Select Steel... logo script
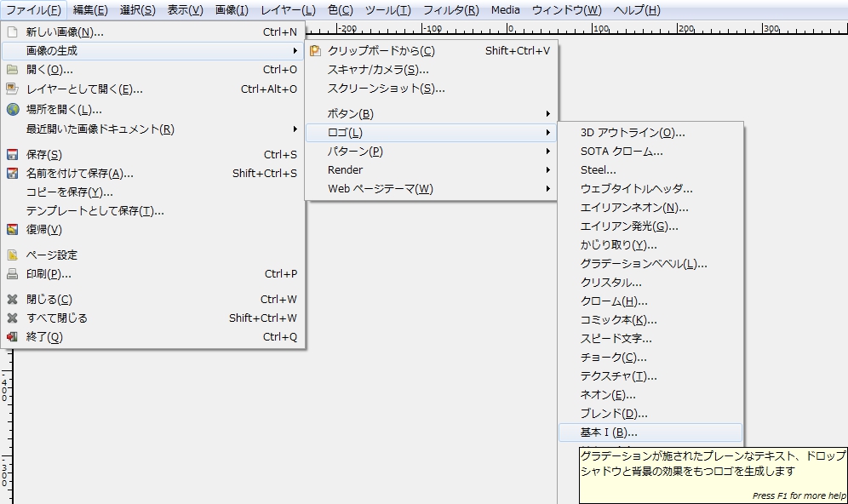Viewport: 848px width, 504px height. tap(650, 169)
